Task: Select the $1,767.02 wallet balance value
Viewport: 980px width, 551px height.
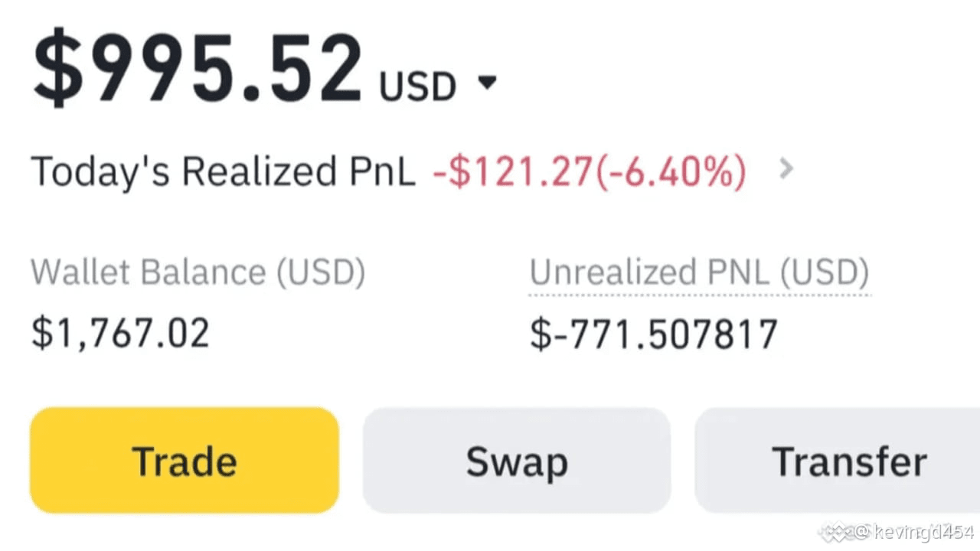Action: pos(120,334)
